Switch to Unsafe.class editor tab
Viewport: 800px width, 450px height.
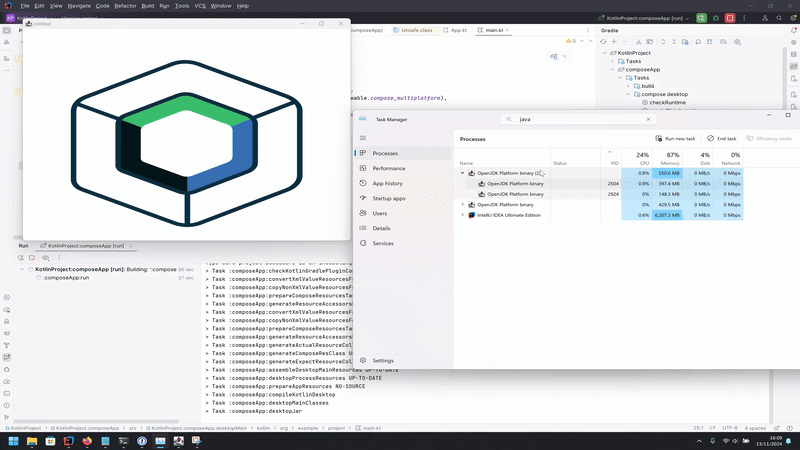click(413, 30)
